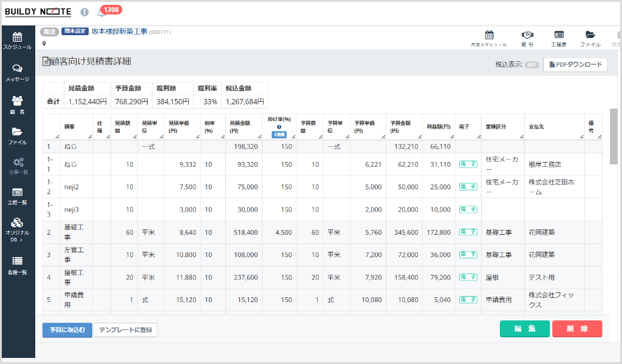Click the help icon under 掛け率(%) header

coord(279,127)
